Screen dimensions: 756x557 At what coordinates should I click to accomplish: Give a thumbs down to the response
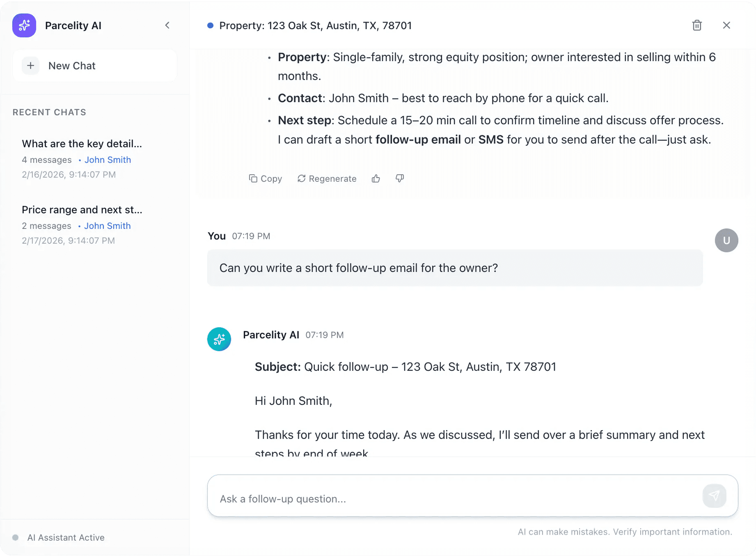tap(399, 178)
